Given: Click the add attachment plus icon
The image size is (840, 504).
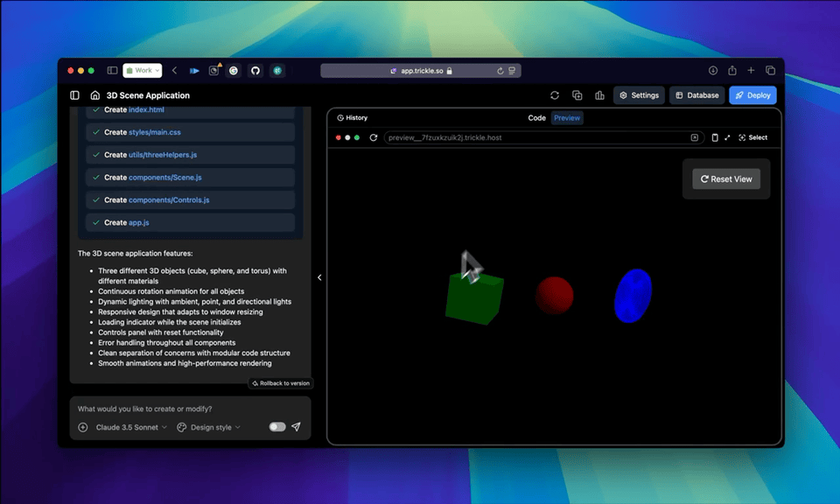Looking at the screenshot, I should [83, 427].
